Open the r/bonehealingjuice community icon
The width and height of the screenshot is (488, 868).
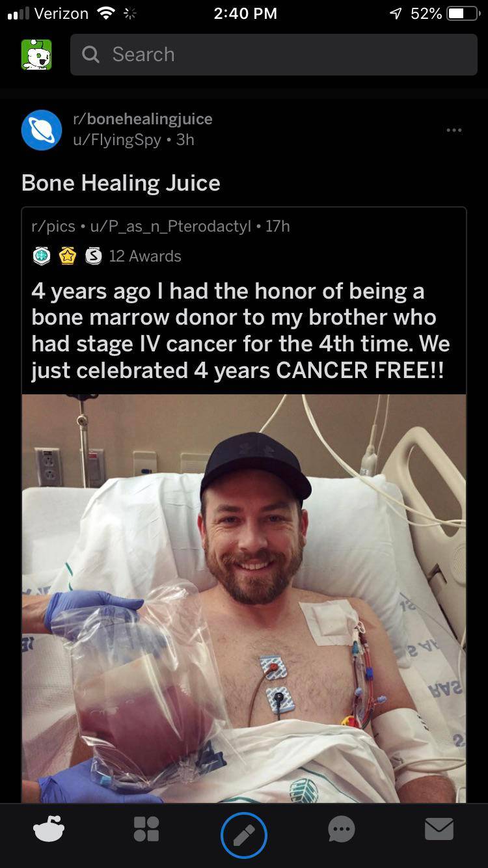[x=42, y=129]
